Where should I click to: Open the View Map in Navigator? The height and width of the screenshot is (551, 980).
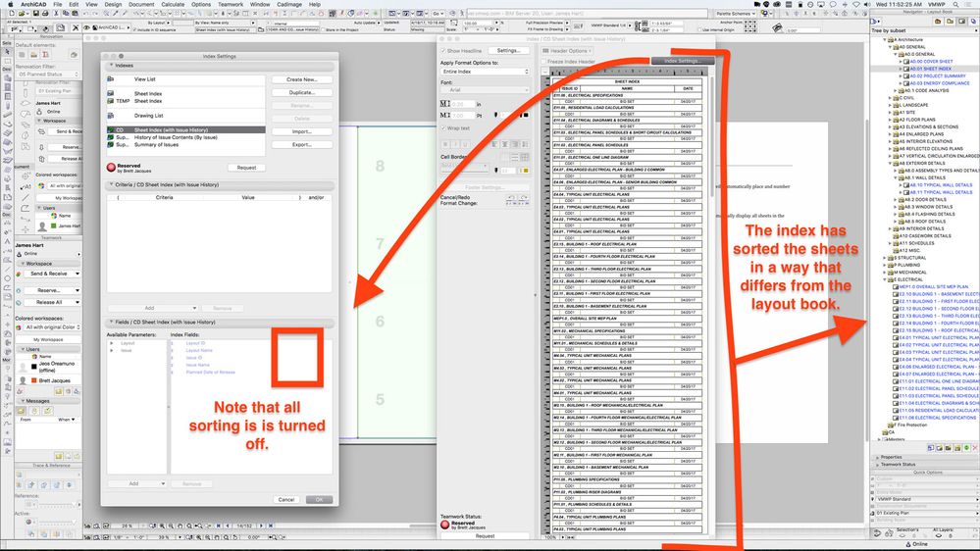tap(950, 22)
